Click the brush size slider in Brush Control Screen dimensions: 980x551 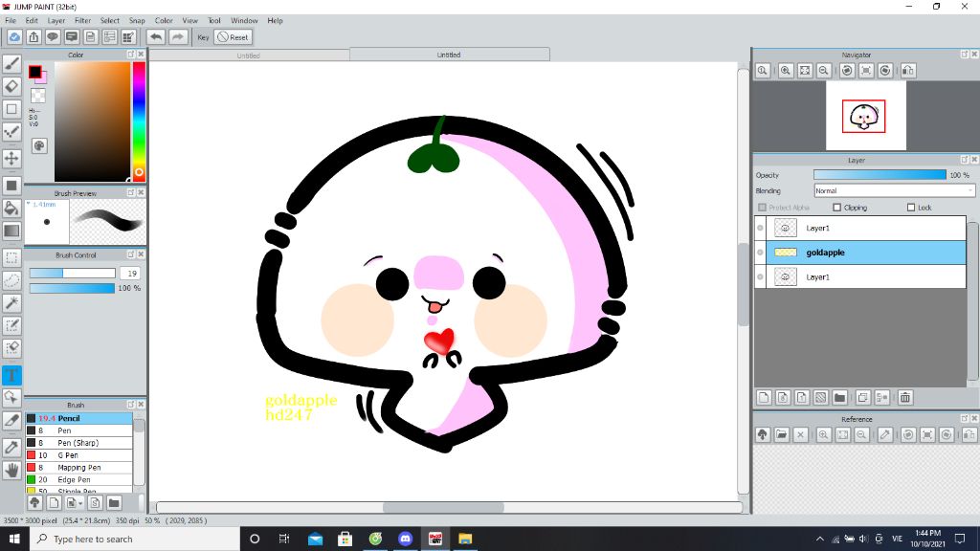click(73, 273)
